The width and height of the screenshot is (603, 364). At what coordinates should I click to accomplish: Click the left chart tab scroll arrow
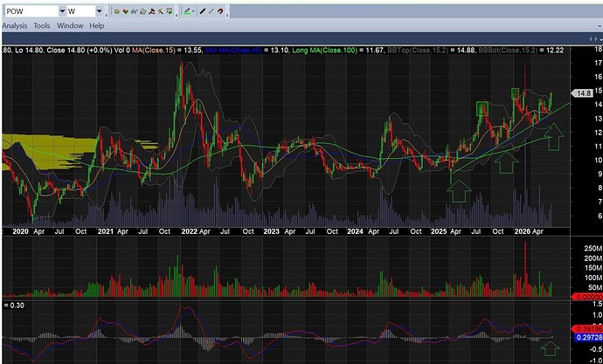click(x=592, y=38)
